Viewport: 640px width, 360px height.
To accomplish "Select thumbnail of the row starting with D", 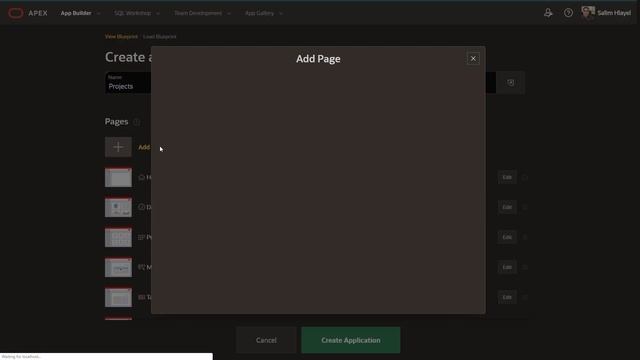I will [118, 207].
